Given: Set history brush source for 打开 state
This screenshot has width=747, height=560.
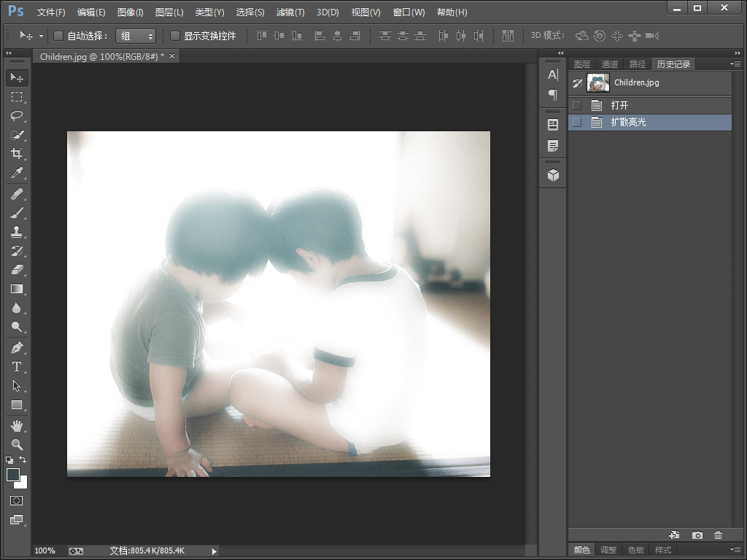Looking at the screenshot, I should click(577, 105).
